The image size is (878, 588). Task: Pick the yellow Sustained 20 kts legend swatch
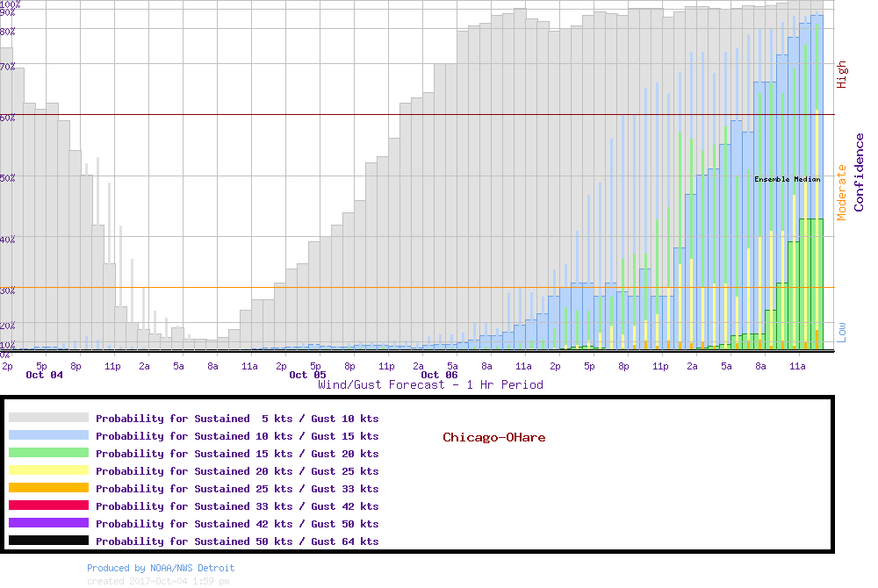point(48,470)
